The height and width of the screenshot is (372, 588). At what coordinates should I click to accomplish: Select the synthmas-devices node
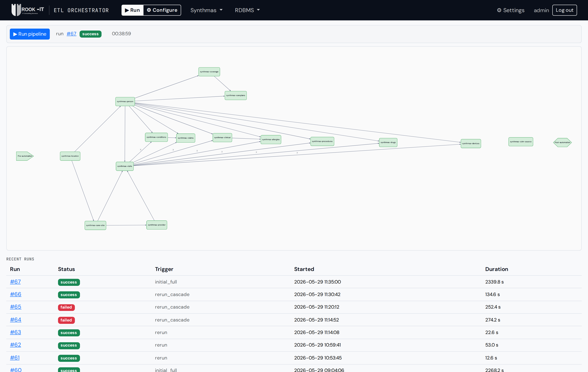pyautogui.click(x=471, y=144)
